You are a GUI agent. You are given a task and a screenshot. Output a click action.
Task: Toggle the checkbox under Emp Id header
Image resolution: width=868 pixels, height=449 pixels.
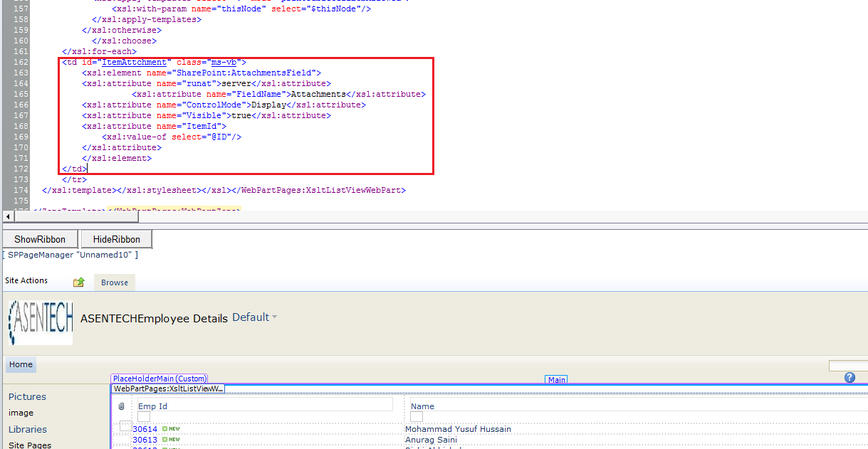tap(145, 416)
